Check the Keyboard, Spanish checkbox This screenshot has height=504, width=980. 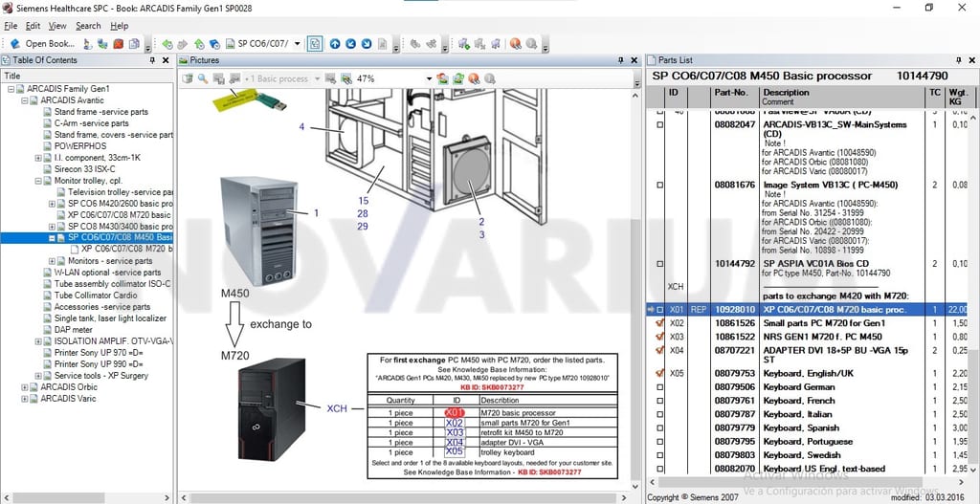point(659,427)
